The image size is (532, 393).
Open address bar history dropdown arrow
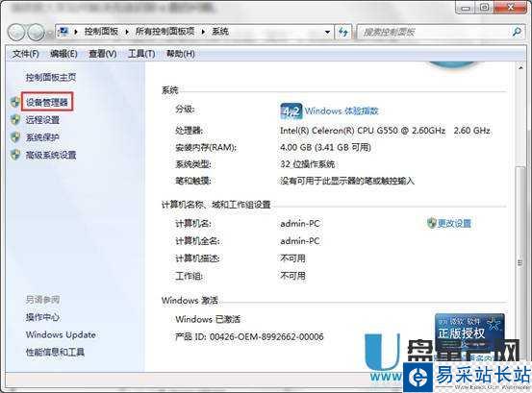coord(327,32)
